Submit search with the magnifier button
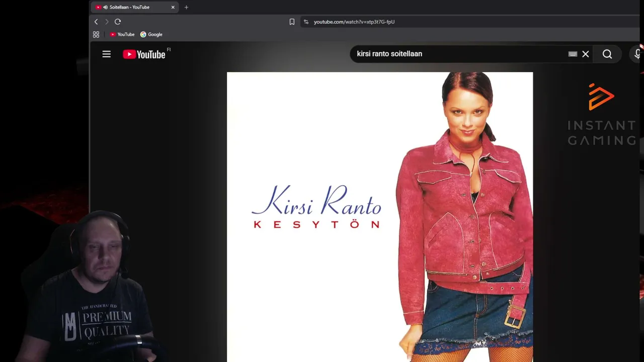 coord(607,54)
